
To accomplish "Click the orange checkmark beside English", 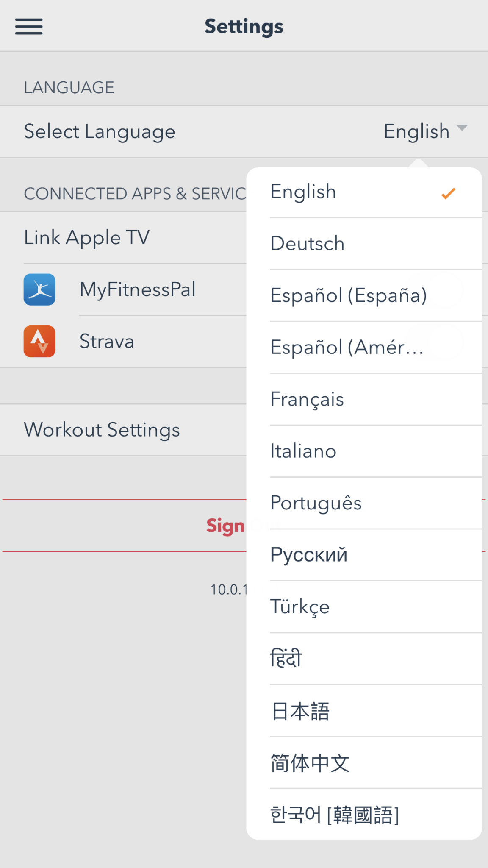I will pos(448,193).
